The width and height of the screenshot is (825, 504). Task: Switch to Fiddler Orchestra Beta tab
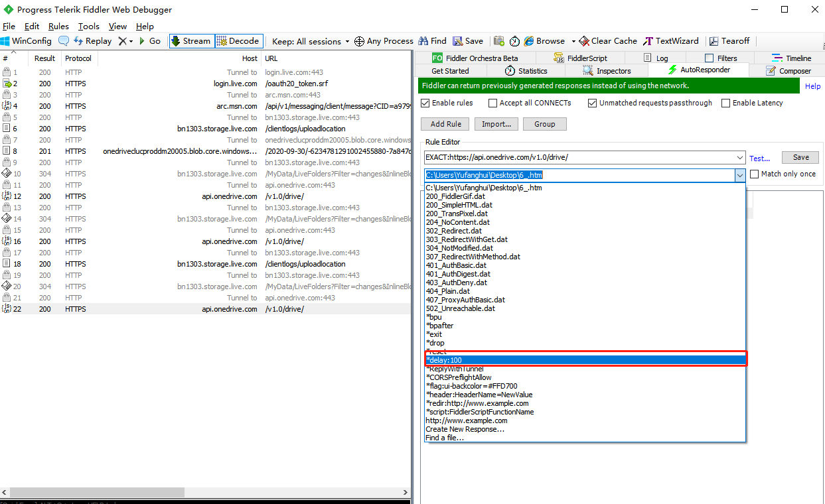pos(475,58)
